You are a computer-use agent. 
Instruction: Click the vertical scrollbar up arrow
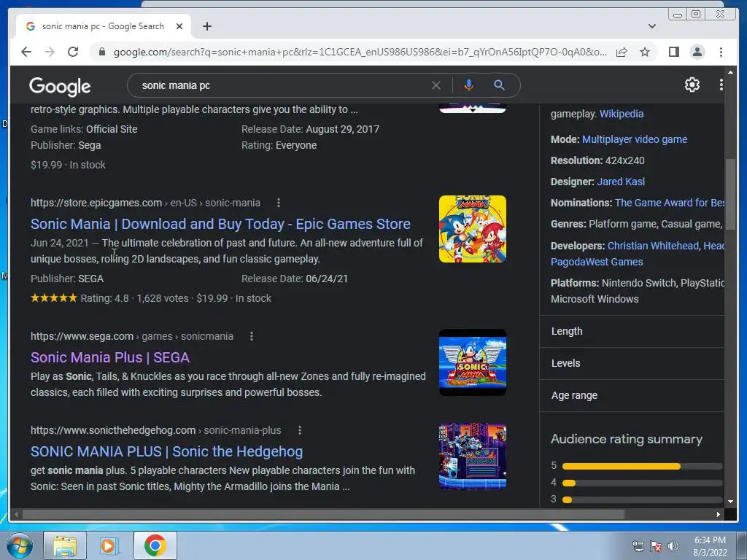point(730,72)
